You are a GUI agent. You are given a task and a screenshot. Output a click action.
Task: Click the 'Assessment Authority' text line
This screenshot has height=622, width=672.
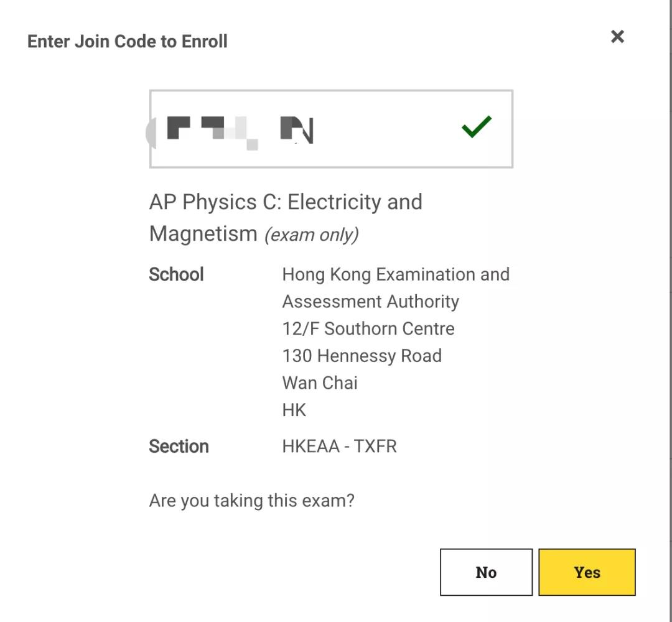coord(371,302)
